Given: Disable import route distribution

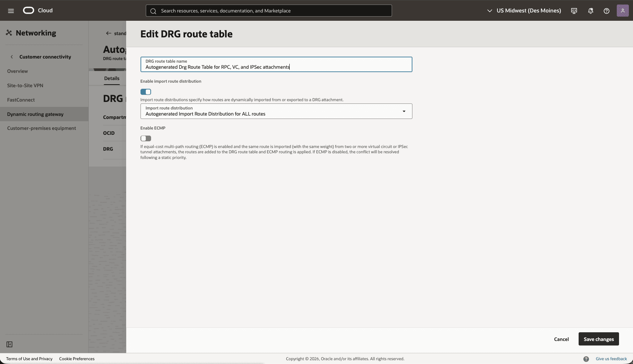Looking at the screenshot, I should point(146,92).
